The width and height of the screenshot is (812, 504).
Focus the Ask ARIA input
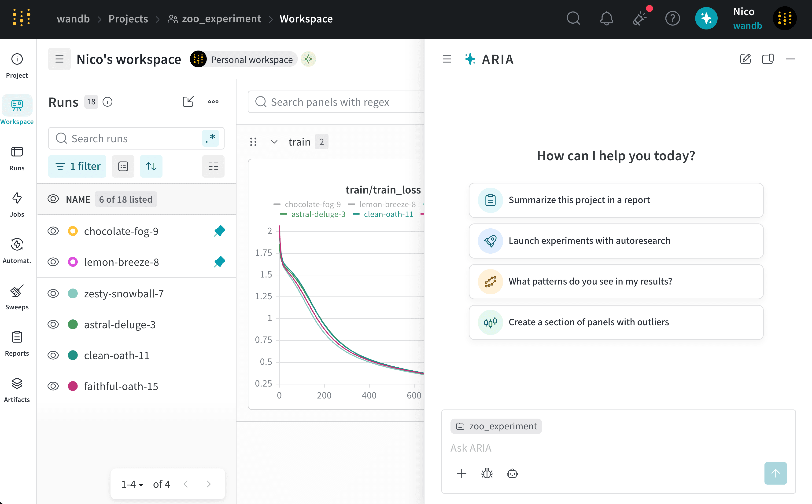coord(619,448)
